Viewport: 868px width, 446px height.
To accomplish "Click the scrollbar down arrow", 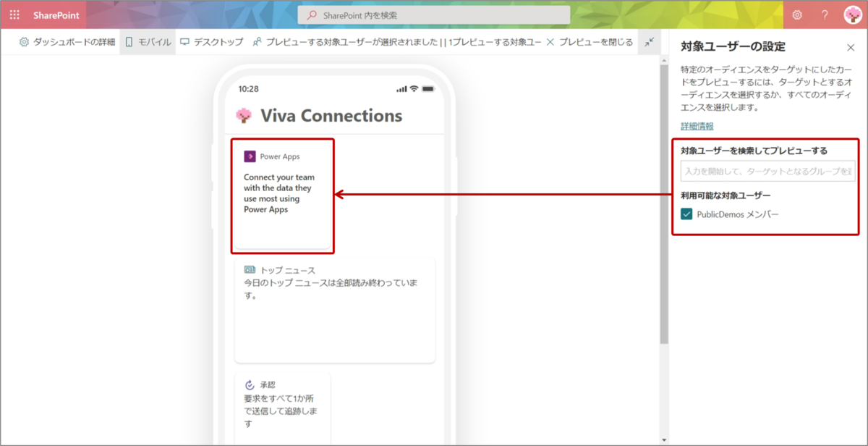I will click(x=664, y=439).
